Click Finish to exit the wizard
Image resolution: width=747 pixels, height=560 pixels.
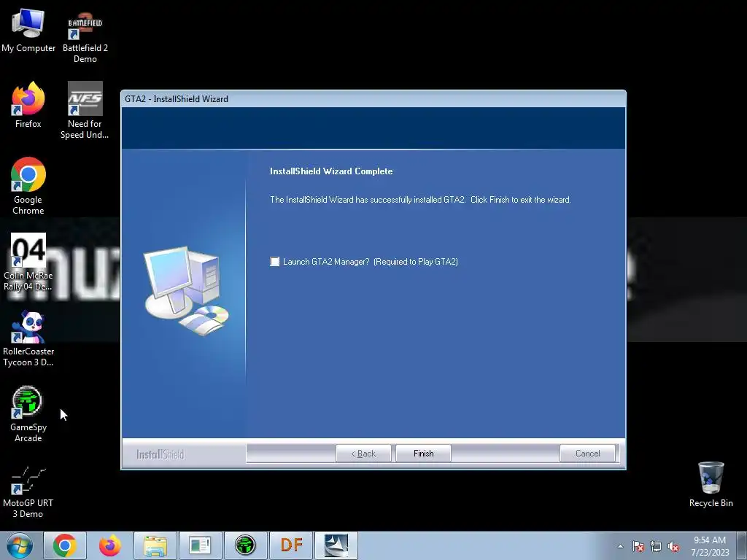(424, 454)
